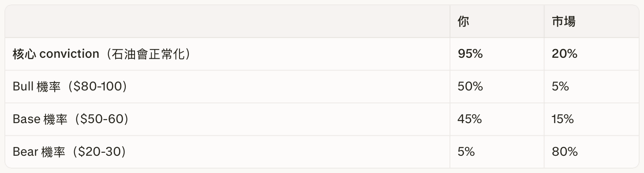644x173 pixels.
Task: Click the empty top-left header cell
Action: (227, 22)
